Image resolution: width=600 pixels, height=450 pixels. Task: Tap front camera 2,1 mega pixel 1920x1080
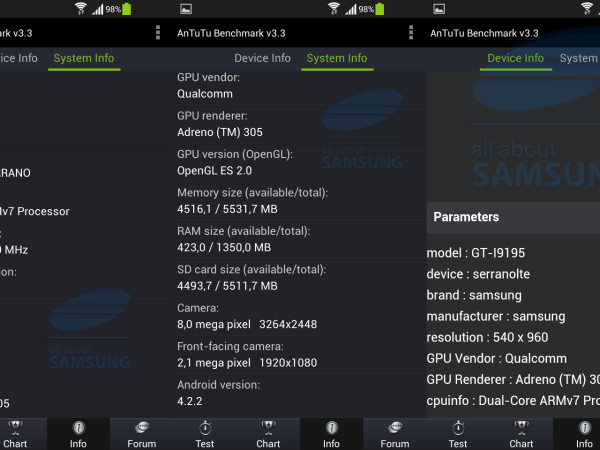247,363
